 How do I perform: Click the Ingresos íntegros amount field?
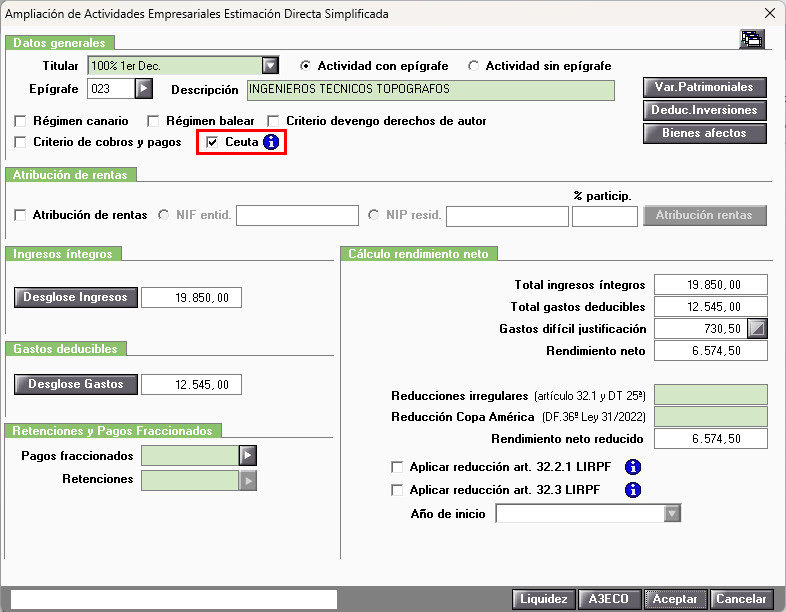(x=191, y=298)
